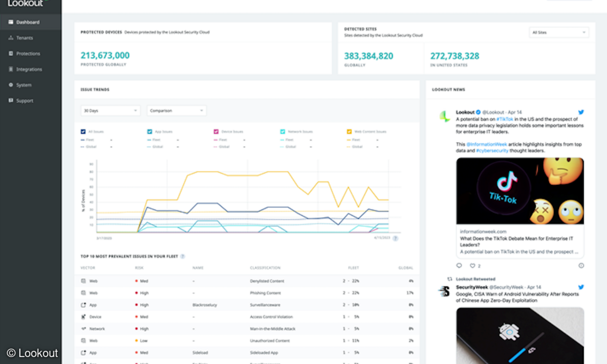607x364 pixels.
Task: Click the 17% global value for Phishing Content
Action: [410, 293]
